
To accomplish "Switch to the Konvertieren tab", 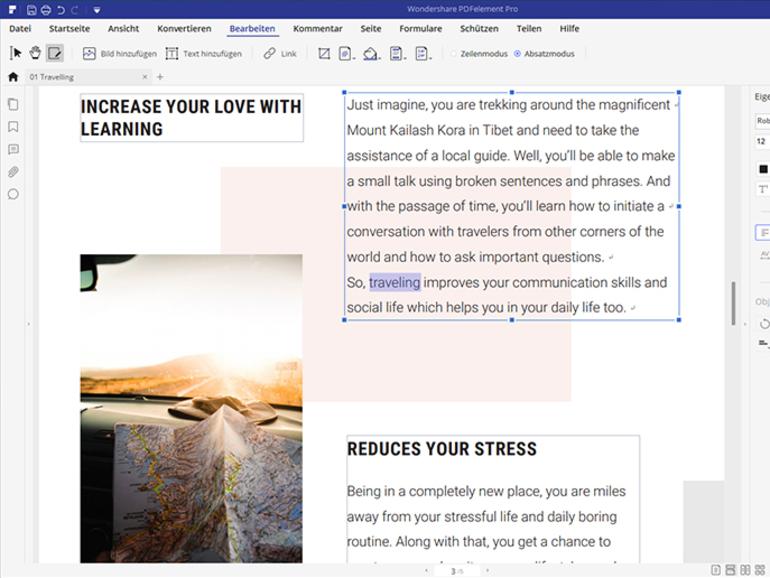I will pyautogui.click(x=184, y=28).
